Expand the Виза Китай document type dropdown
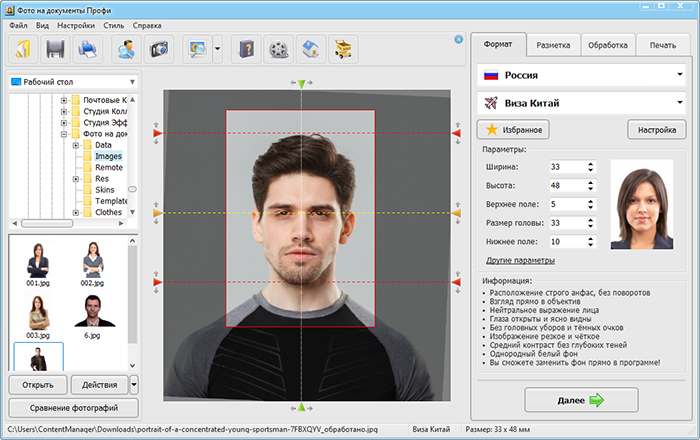 pyautogui.click(x=581, y=102)
